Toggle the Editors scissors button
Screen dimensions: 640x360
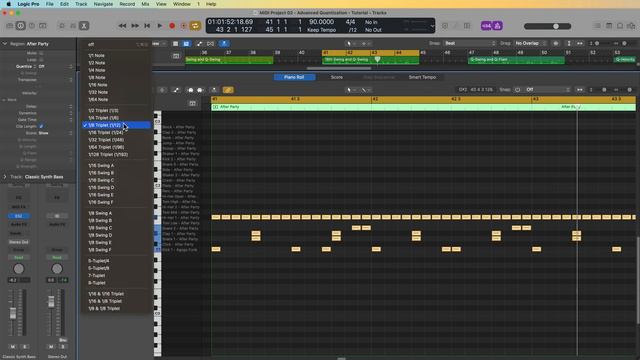[x=84, y=26]
